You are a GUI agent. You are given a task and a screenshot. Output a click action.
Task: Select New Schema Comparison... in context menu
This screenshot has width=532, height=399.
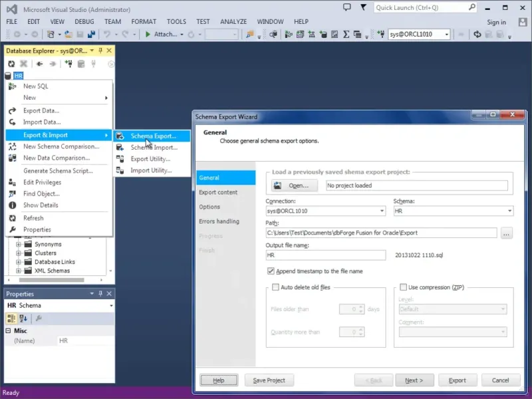point(59,146)
